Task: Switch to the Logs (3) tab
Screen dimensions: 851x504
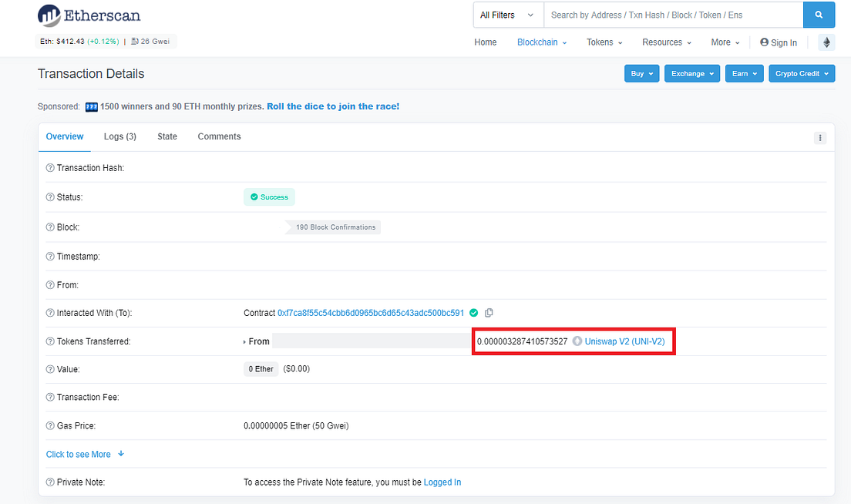Action: [119, 136]
